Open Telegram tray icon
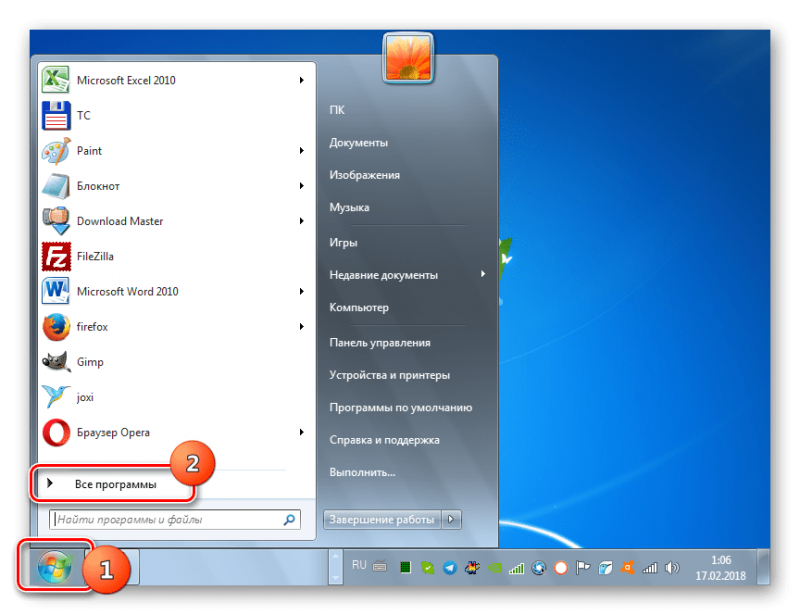This screenshot has height=615, width=800. pyautogui.click(x=449, y=568)
